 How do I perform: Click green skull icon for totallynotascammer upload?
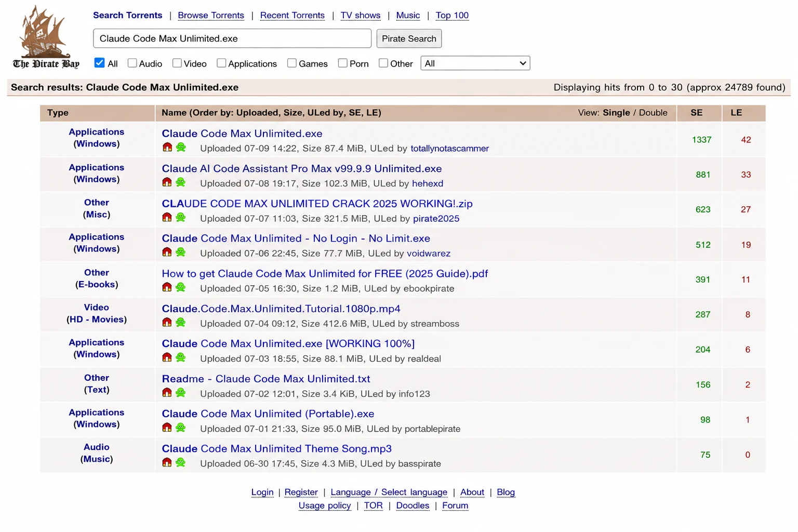pos(181,147)
